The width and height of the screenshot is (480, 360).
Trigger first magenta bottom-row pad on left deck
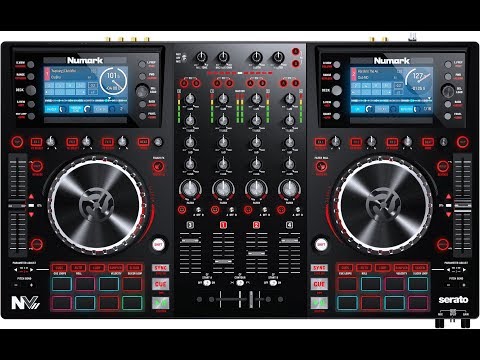pyautogui.click(x=62, y=303)
